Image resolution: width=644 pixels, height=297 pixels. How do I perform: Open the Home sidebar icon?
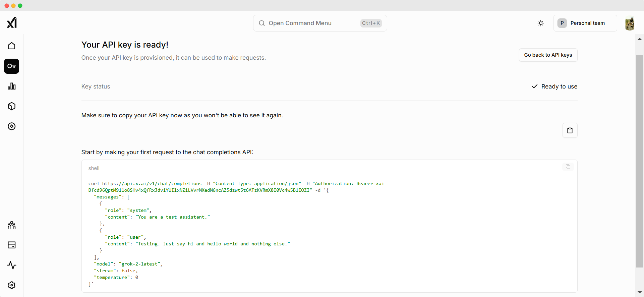click(x=12, y=46)
